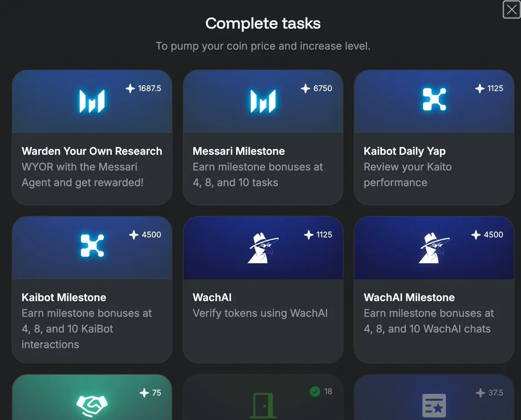
Task: Click the detective icon on WachAI card
Action: coord(263,247)
